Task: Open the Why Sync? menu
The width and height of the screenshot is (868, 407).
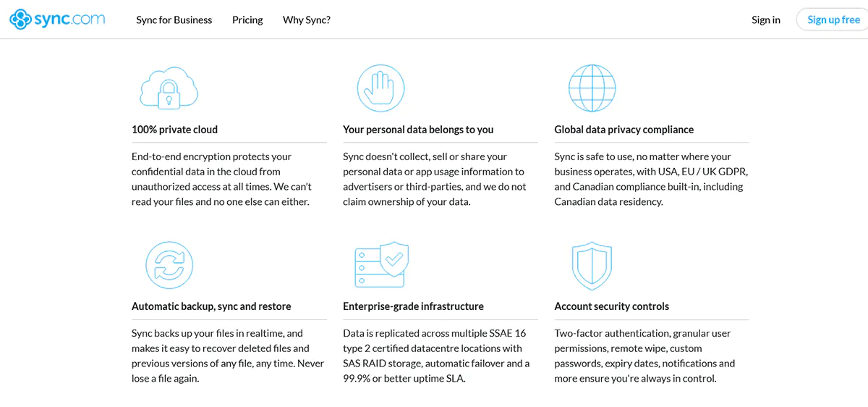Action: click(x=307, y=20)
